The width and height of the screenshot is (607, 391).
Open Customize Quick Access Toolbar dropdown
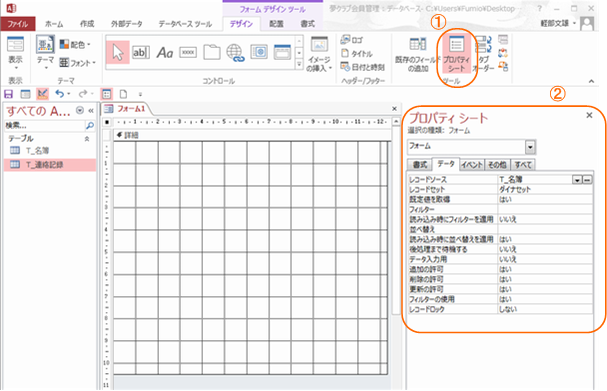141,94
